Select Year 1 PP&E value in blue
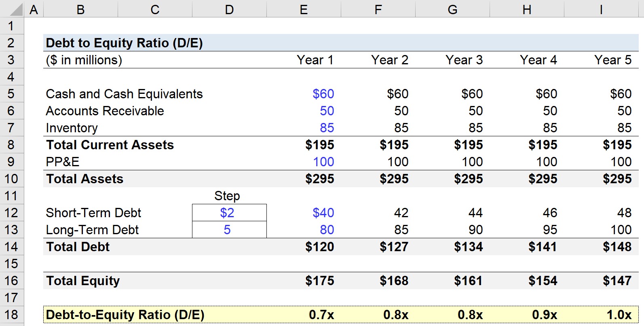This screenshot has height=326, width=644. [x=323, y=162]
